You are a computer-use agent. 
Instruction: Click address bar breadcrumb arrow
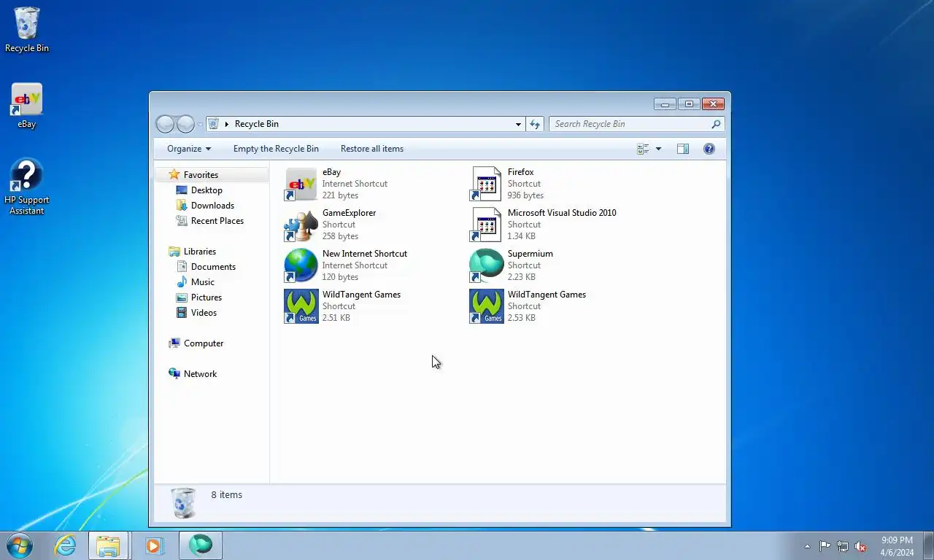click(x=227, y=124)
